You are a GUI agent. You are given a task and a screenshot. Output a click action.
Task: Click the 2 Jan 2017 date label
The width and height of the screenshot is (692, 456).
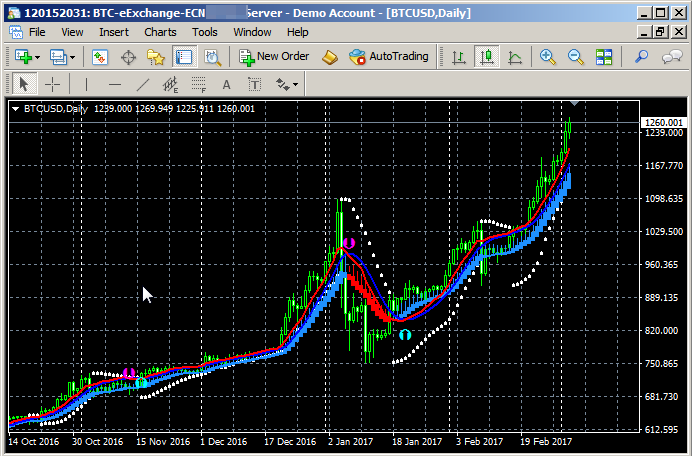point(350,441)
